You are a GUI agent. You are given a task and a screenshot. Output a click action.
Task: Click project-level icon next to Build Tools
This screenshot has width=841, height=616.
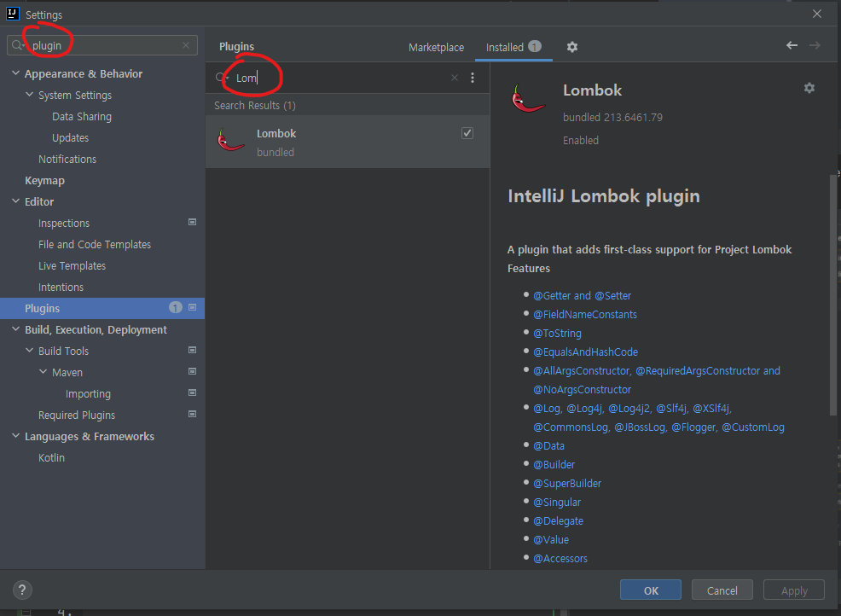[x=192, y=351]
